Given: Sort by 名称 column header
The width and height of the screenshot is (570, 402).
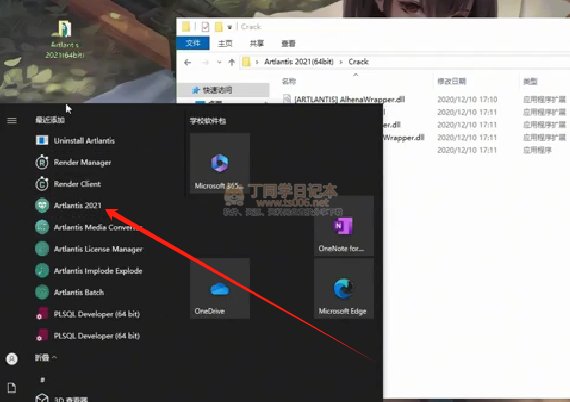Looking at the screenshot, I should pyautogui.click(x=289, y=81).
